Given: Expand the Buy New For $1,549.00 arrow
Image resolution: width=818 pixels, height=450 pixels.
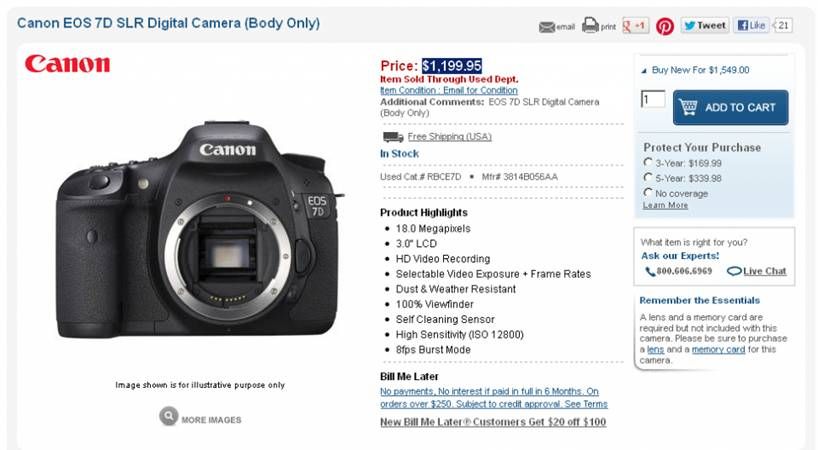Looking at the screenshot, I should pyautogui.click(x=644, y=70).
